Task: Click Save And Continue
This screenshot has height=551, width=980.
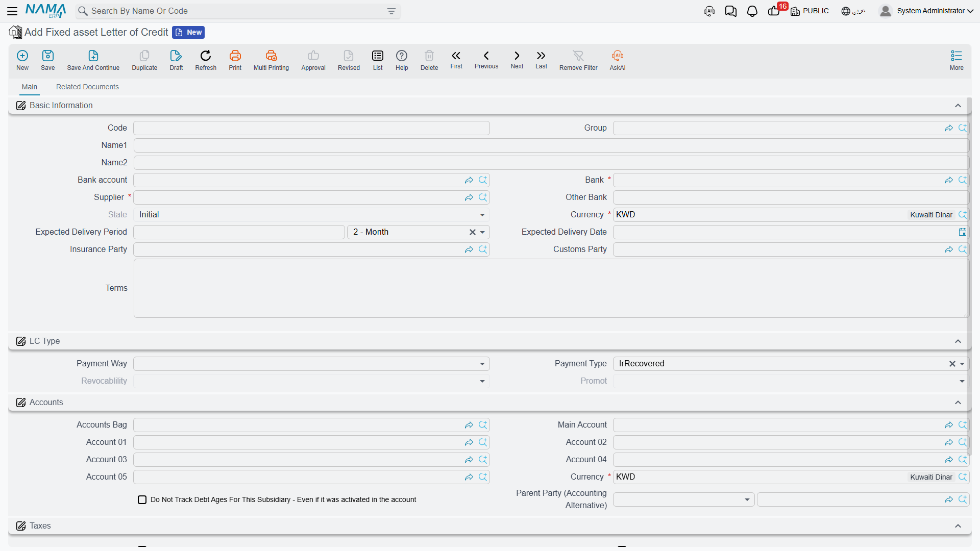Action: pyautogui.click(x=93, y=60)
